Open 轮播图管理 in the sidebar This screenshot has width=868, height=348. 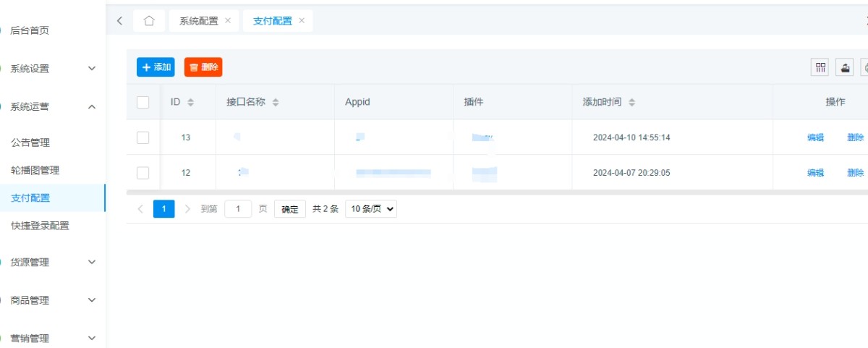point(35,171)
